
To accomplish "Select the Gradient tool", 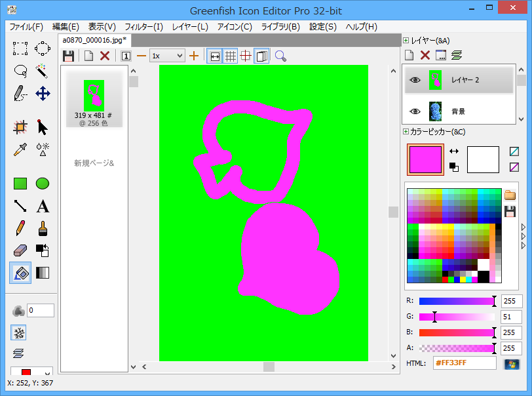I will click(x=43, y=273).
